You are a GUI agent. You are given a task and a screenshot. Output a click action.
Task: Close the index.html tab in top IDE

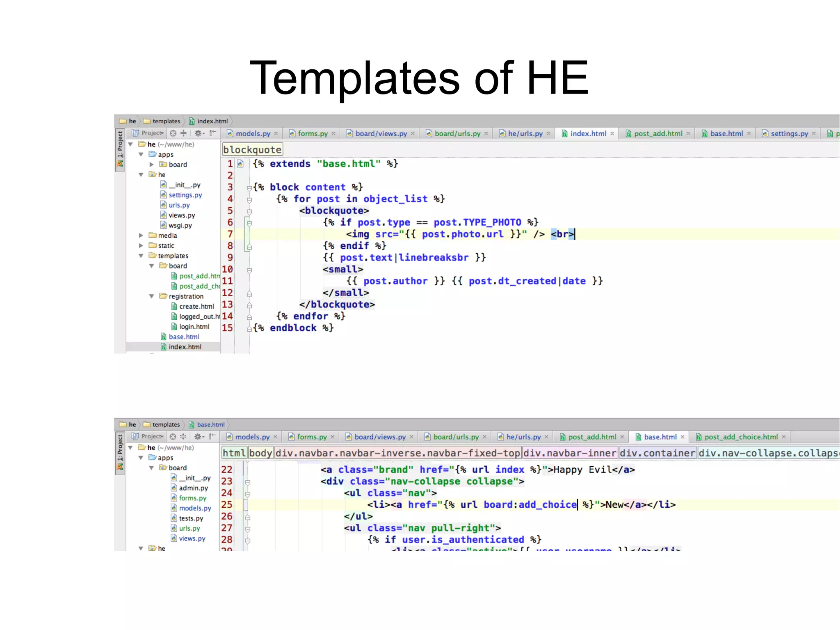(x=612, y=134)
